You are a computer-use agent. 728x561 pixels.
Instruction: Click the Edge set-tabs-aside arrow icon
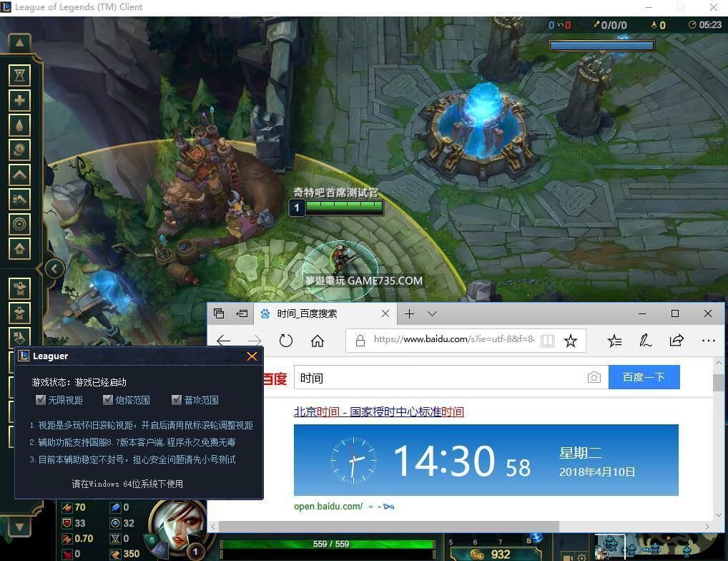242,313
